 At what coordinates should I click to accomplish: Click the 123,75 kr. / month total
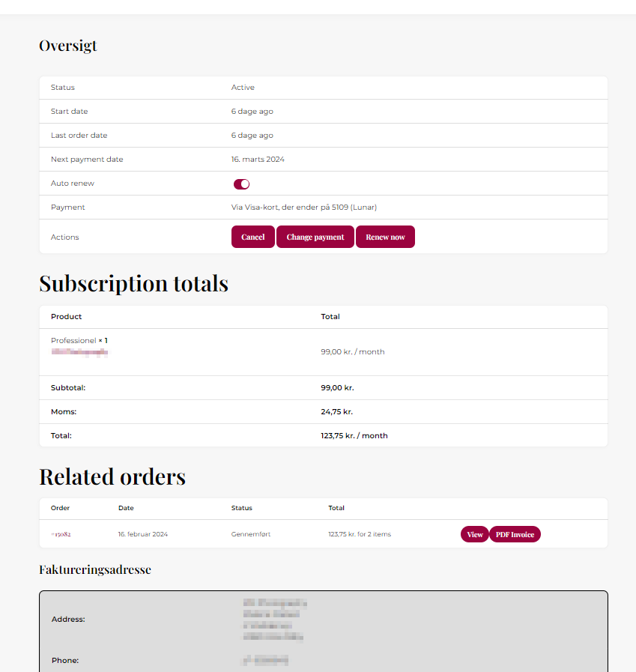click(354, 436)
